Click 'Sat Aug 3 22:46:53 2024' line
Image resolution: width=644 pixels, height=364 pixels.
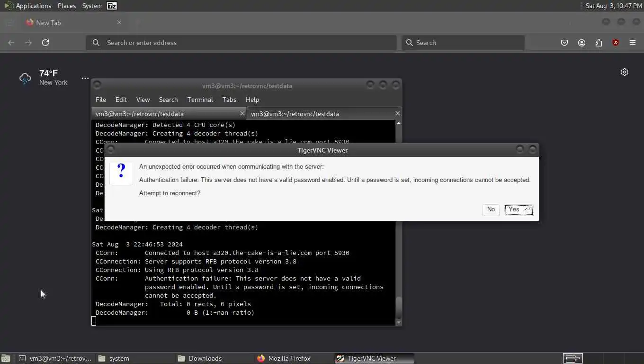[x=137, y=244]
